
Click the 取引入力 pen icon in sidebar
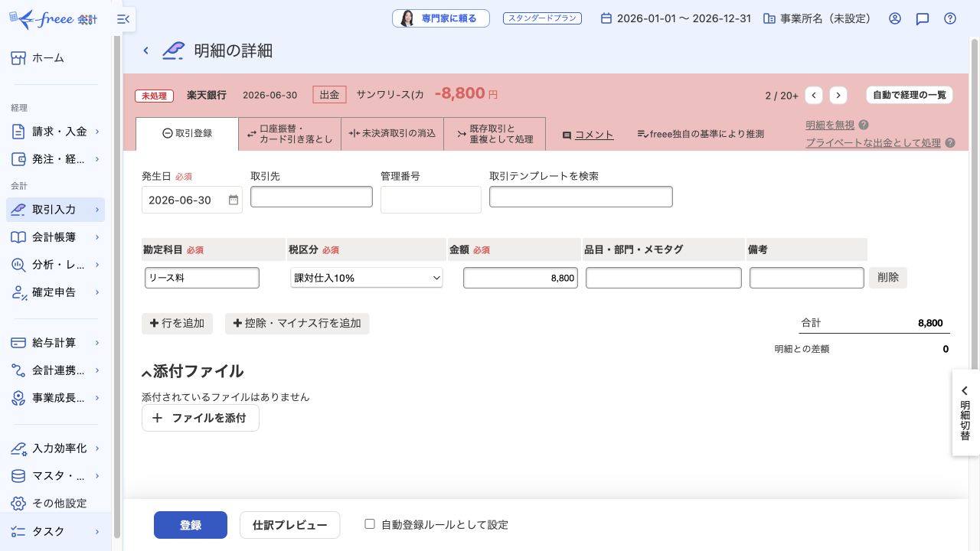(x=18, y=210)
